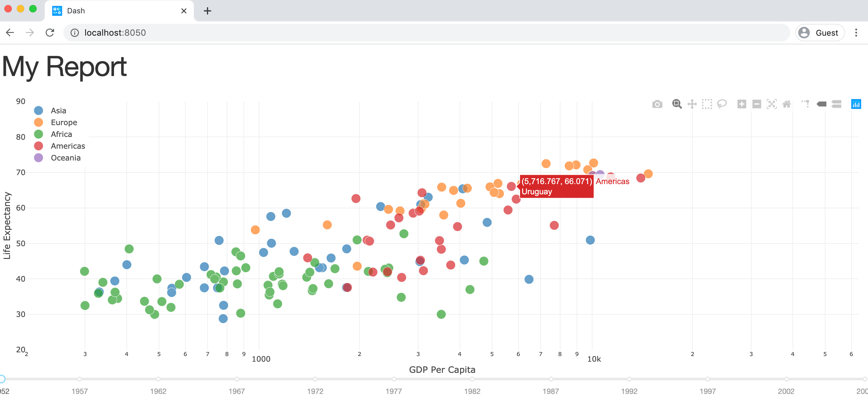Click the Autoscale icon
Screen dimensions: 868x411
point(771,104)
